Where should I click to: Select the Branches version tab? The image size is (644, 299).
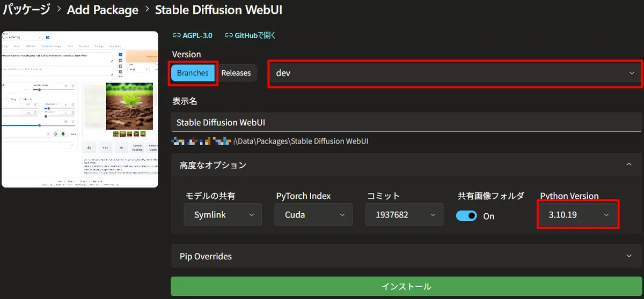coord(193,73)
